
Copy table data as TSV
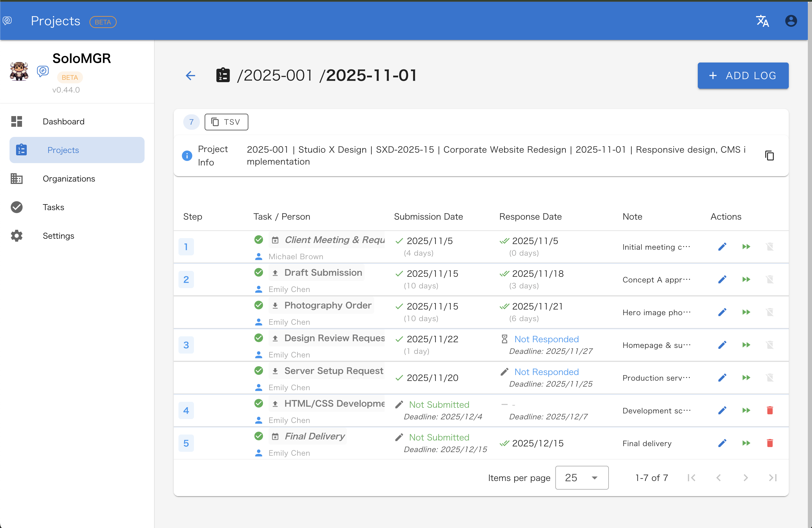point(226,122)
